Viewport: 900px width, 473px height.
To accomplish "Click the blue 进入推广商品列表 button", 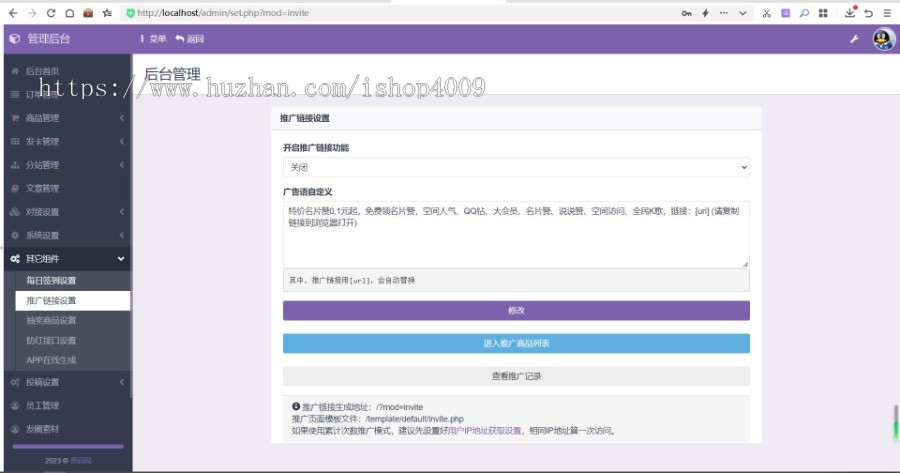I will (516, 343).
